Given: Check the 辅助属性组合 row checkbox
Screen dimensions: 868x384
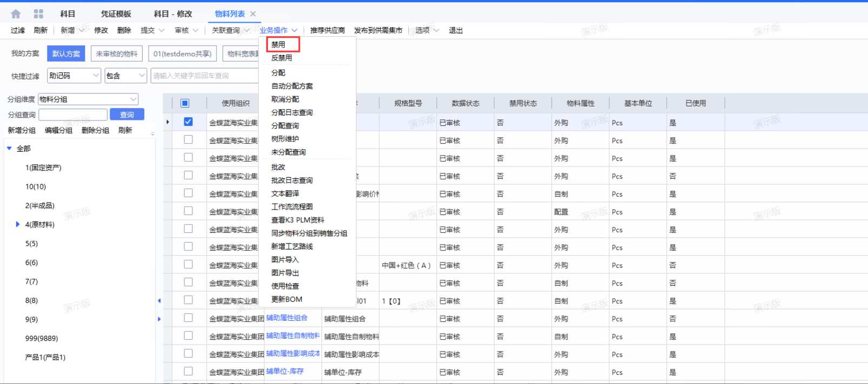Looking at the screenshot, I should (x=188, y=318).
